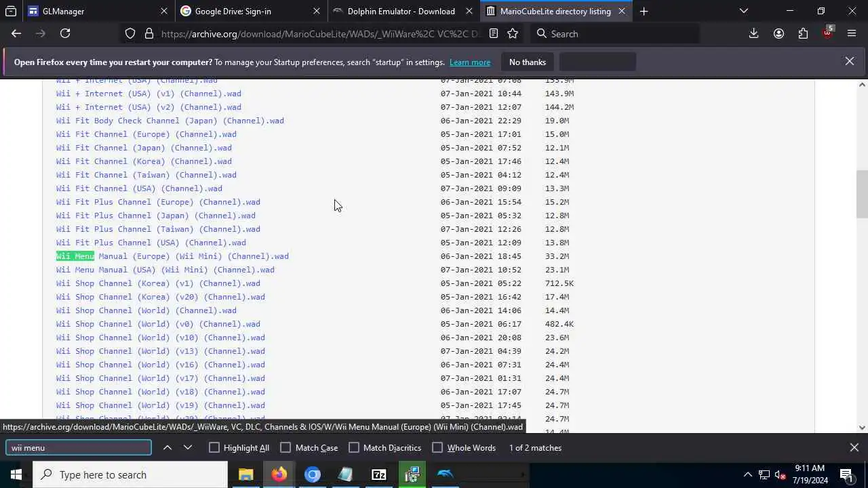This screenshot has width=868, height=488.
Task: Toggle Whole Words checkbox
Action: [x=437, y=447]
